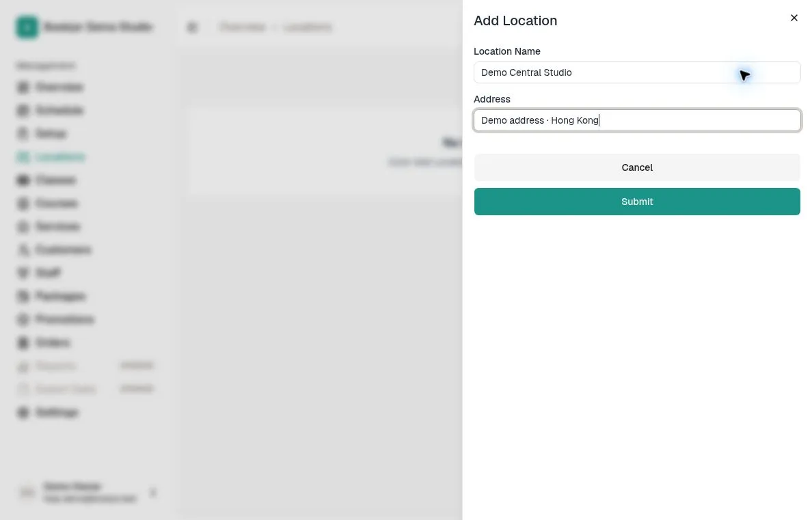
Task: Open Schedule in the blurred sidebar
Action: click(50, 110)
